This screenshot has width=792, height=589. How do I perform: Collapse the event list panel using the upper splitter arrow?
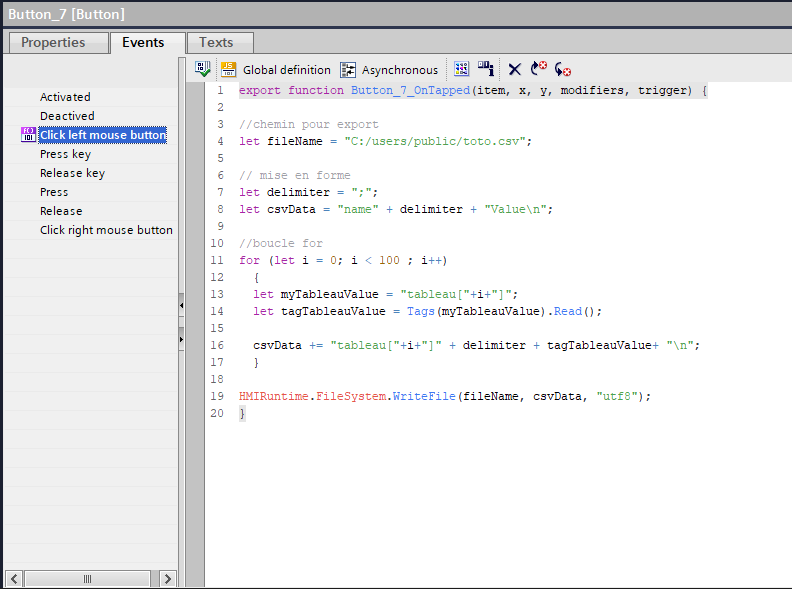point(181,304)
